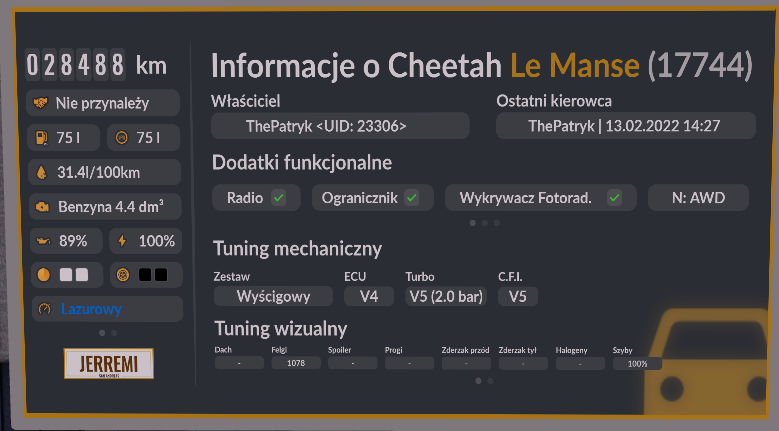Click the C.F.I. V5 value

pyautogui.click(x=518, y=296)
